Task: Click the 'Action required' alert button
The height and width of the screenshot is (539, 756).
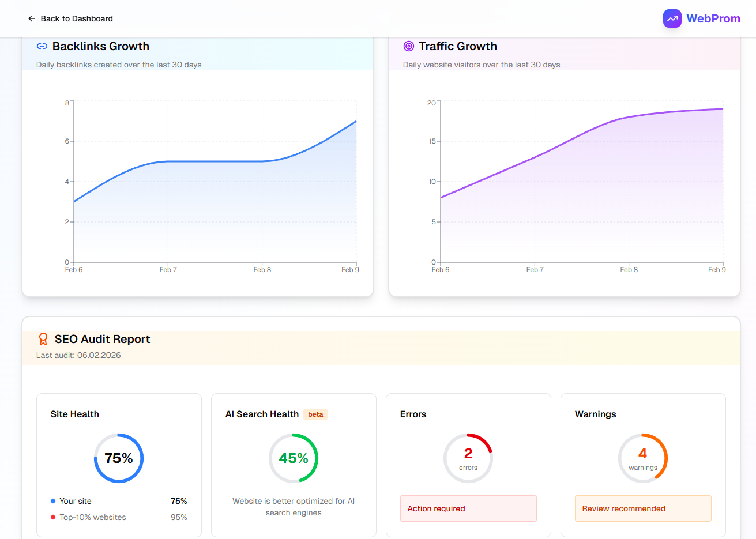Action: 468,508
